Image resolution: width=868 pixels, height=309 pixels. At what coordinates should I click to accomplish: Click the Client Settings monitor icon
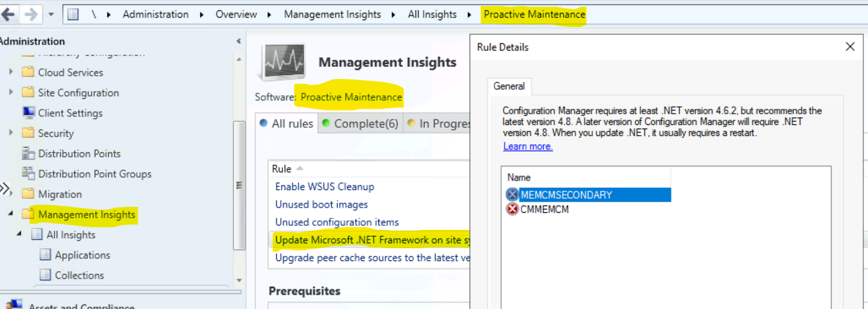point(28,113)
